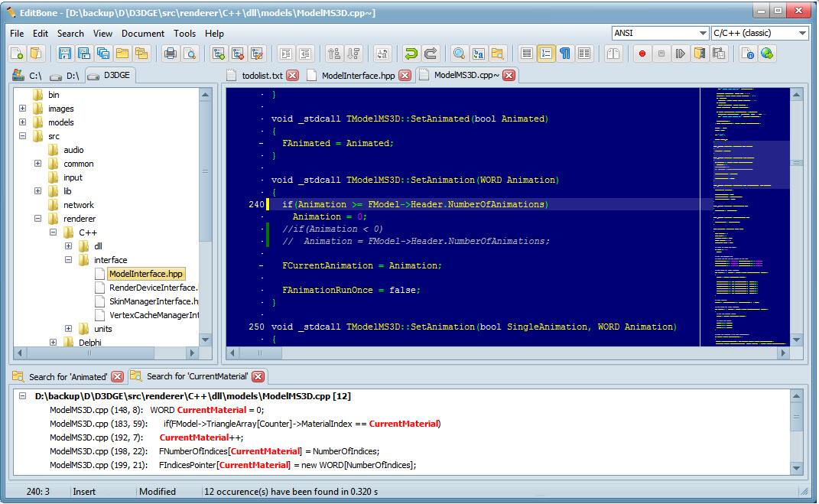Open Print Preview from the toolbar

(190, 54)
